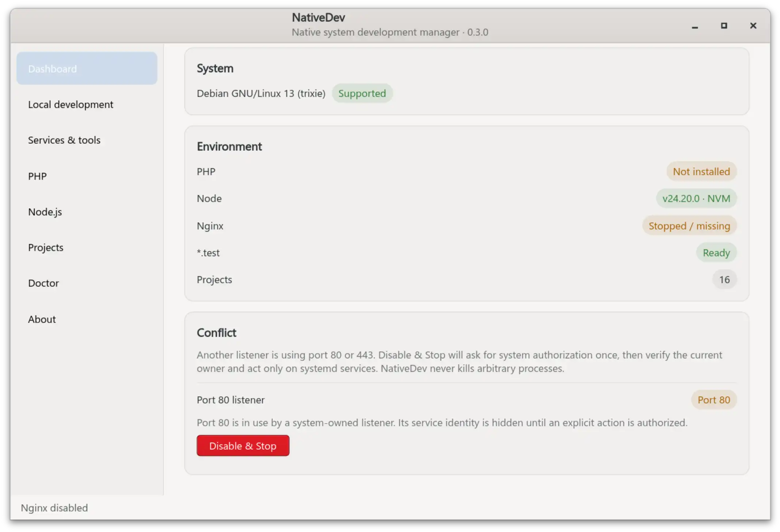
Task: Go to Local development section
Action: [87, 104]
